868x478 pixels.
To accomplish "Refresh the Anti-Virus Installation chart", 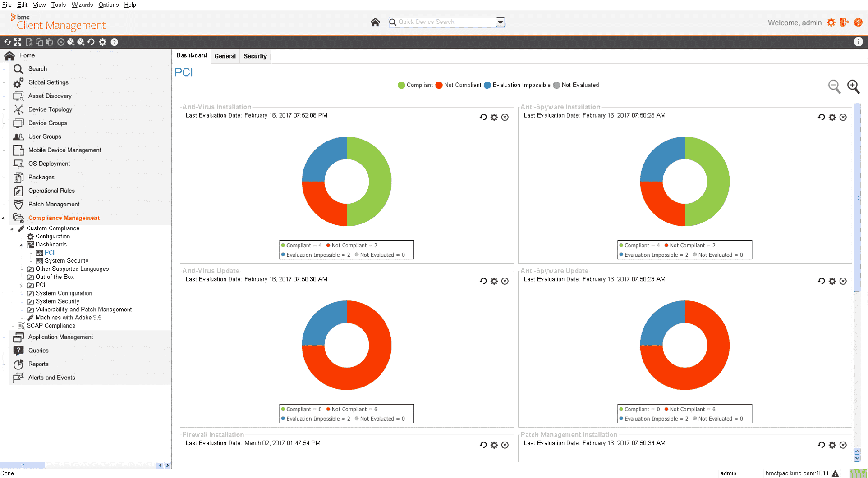I will pos(483,117).
